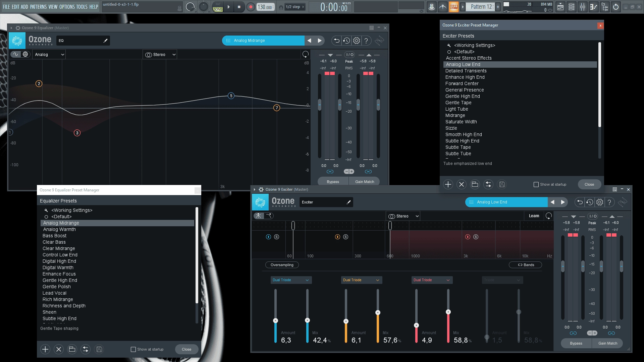Click Bypass in Ozone Equalizer
The width and height of the screenshot is (644, 362).
pyautogui.click(x=333, y=181)
